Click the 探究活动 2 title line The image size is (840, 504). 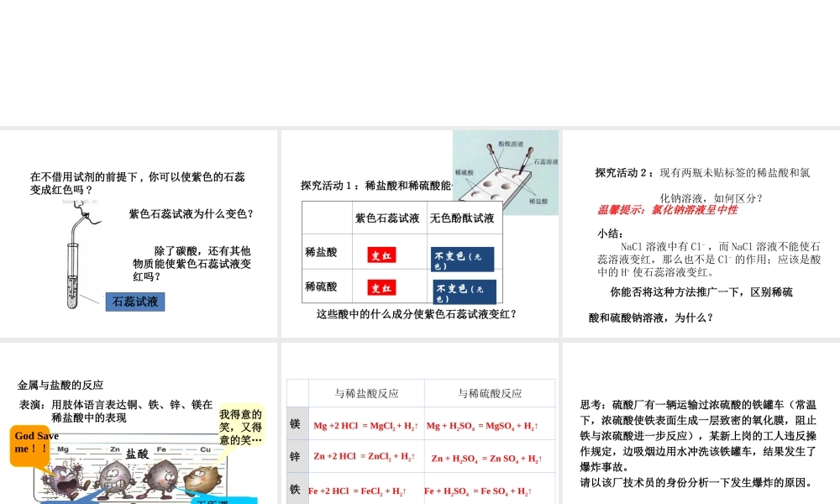click(x=702, y=172)
